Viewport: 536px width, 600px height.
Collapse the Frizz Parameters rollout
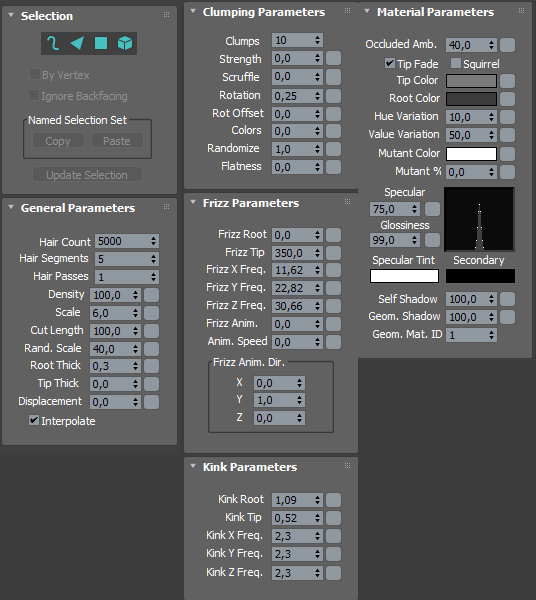point(193,202)
